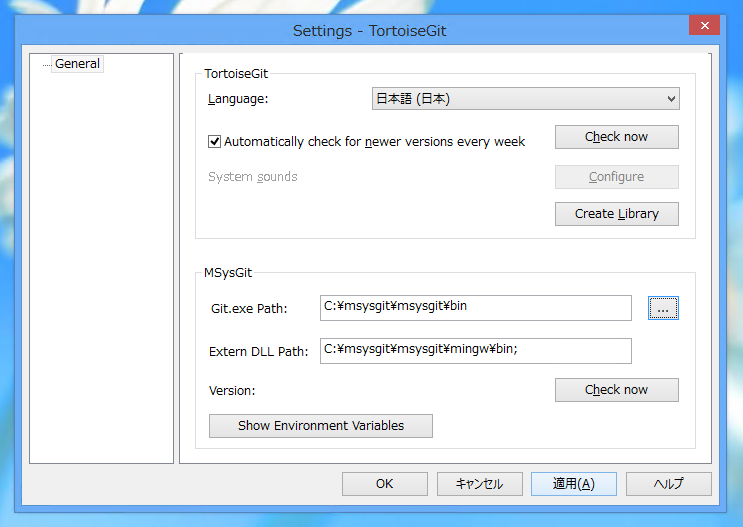Click the Version: label

point(232,391)
